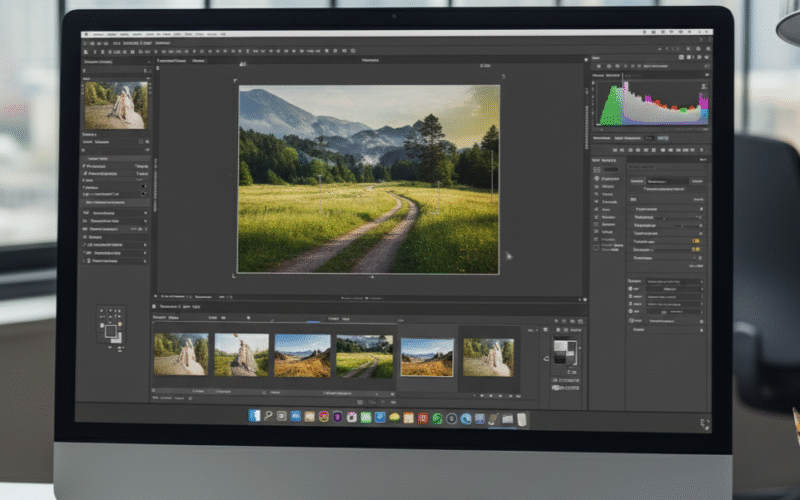The width and height of the screenshot is (800, 500).
Task: Click the first icon in the long toolbar row
Action: [x=86, y=52]
